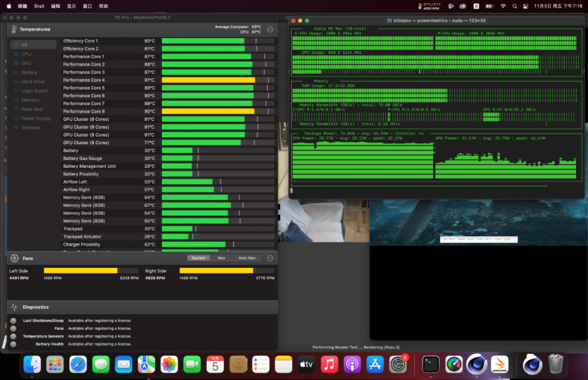
Task: Open the Battery sensors category
Action: 29,72
